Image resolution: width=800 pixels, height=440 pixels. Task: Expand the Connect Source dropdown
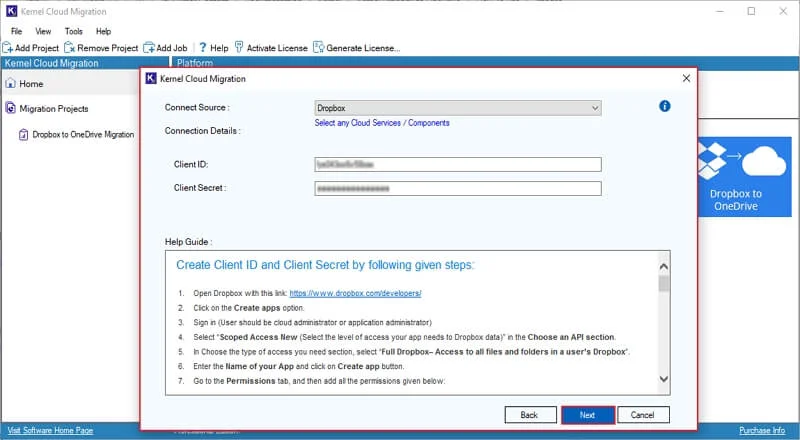[458, 108]
